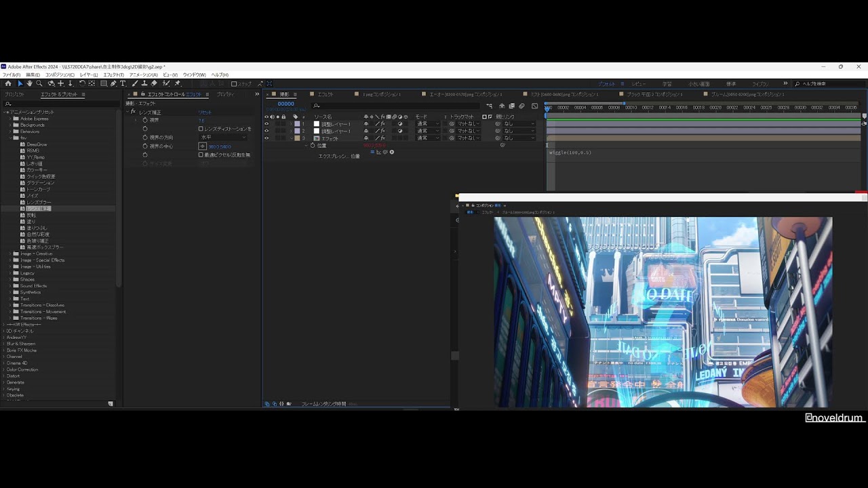Select the 標準 workspace
This screenshot has width=868, height=488.
[x=731, y=84]
